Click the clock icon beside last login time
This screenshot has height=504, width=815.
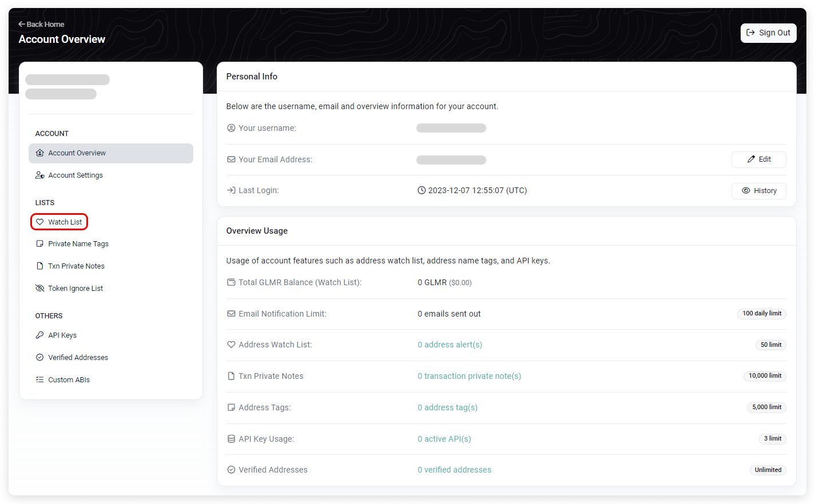(422, 191)
